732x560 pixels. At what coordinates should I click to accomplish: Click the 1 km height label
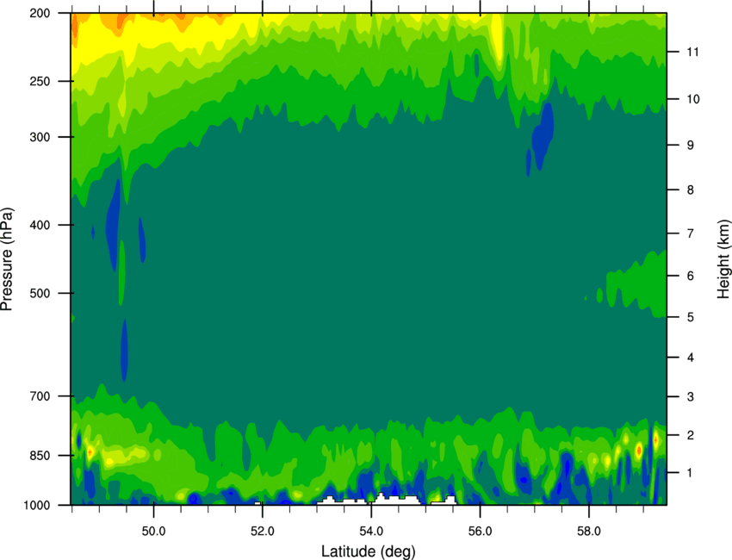coord(691,473)
